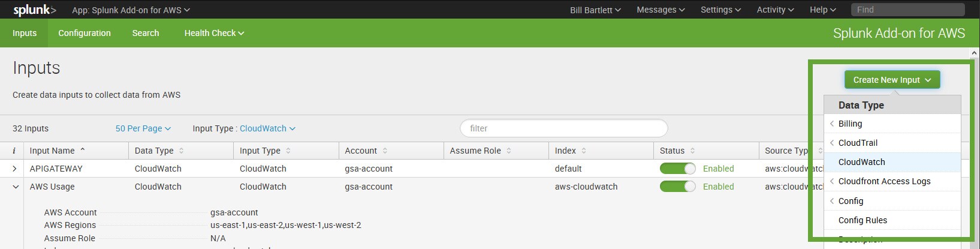Click the Splunk logo

(x=35, y=10)
